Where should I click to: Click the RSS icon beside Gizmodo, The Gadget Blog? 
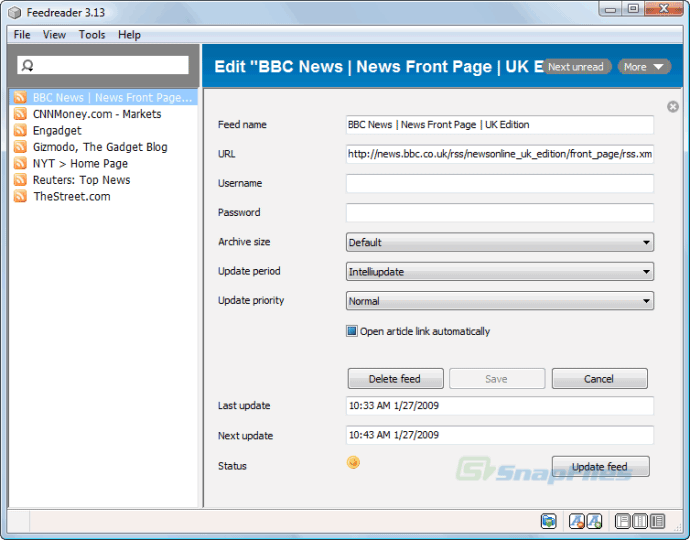click(20, 147)
